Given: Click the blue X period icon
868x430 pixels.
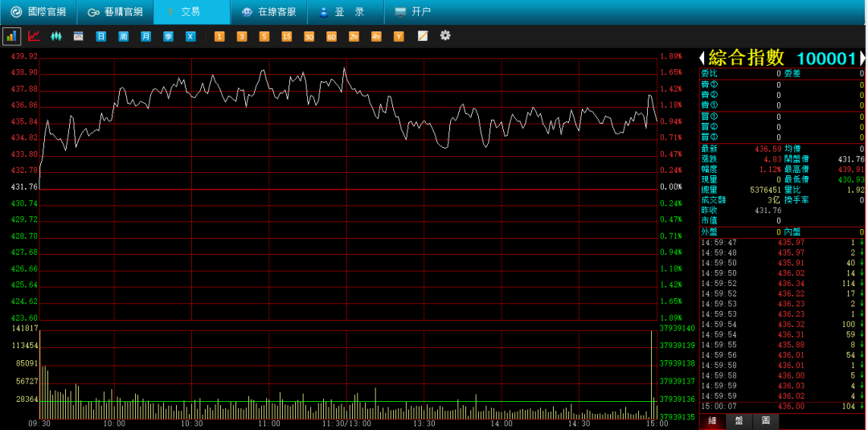Looking at the screenshot, I should pos(190,36).
